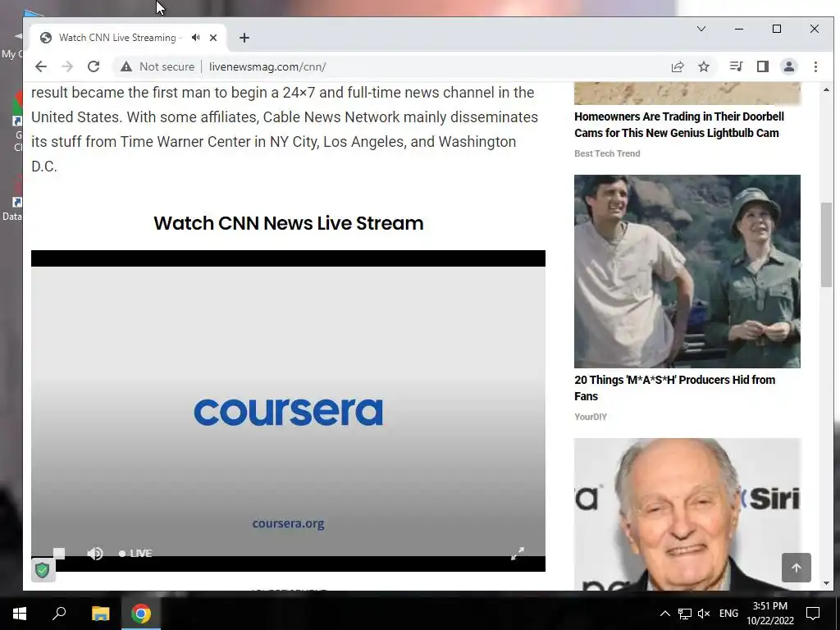840x630 pixels.
Task: Stop the live stream video
Action: (x=59, y=553)
